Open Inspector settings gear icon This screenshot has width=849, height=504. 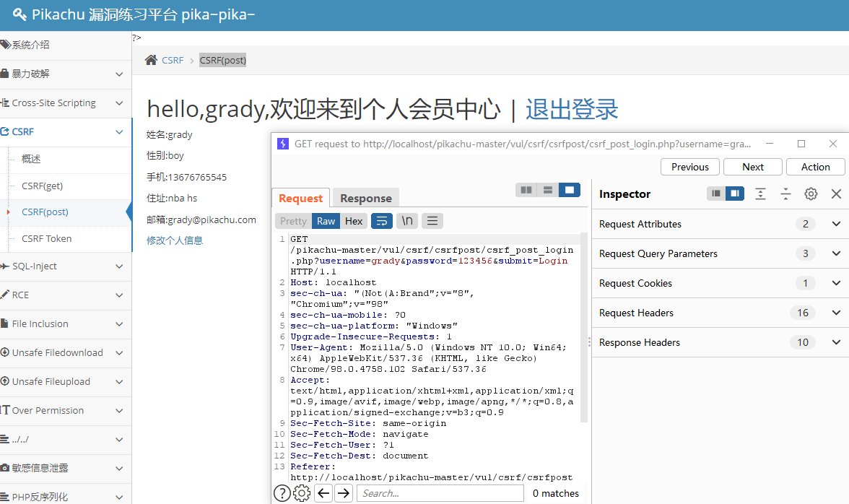(811, 194)
